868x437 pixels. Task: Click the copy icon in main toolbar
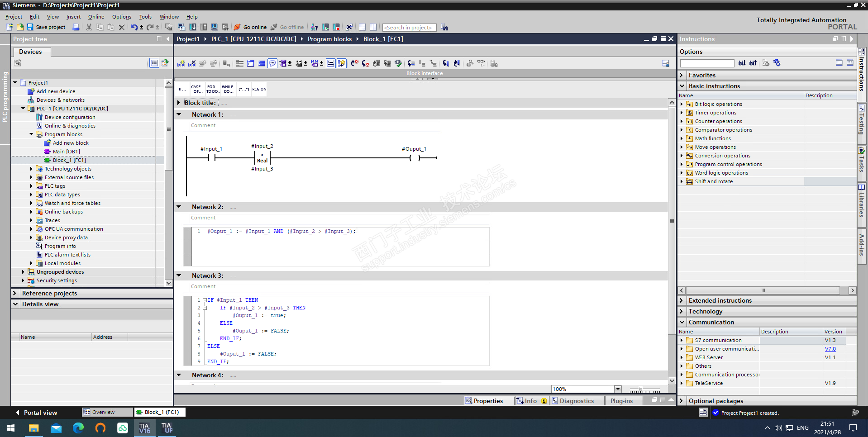100,27
